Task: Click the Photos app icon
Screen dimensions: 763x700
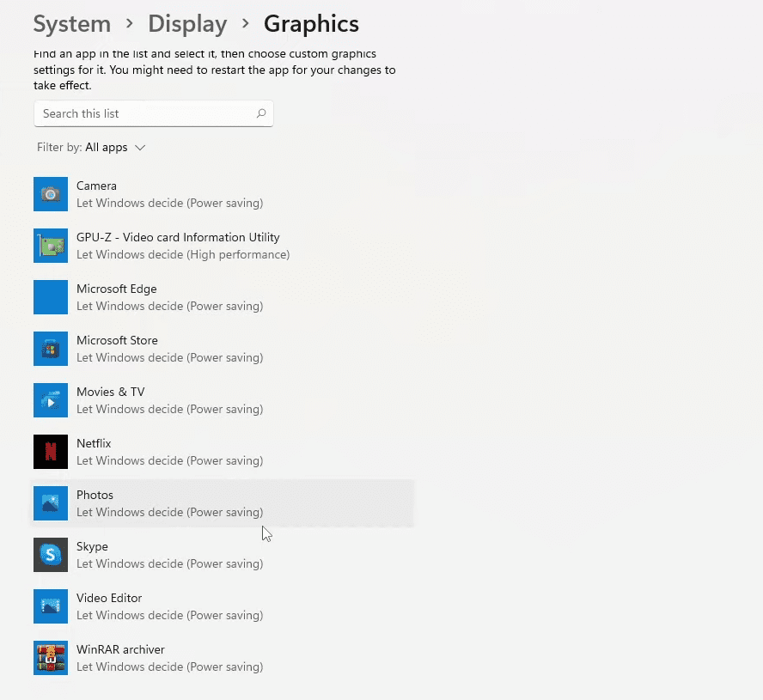Action: point(51,503)
